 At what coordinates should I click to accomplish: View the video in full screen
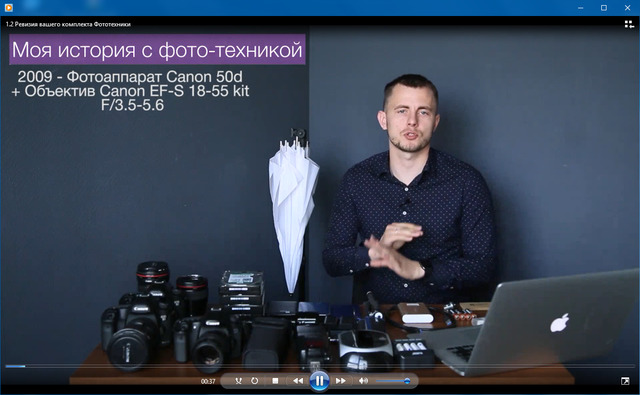[x=625, y=381]
